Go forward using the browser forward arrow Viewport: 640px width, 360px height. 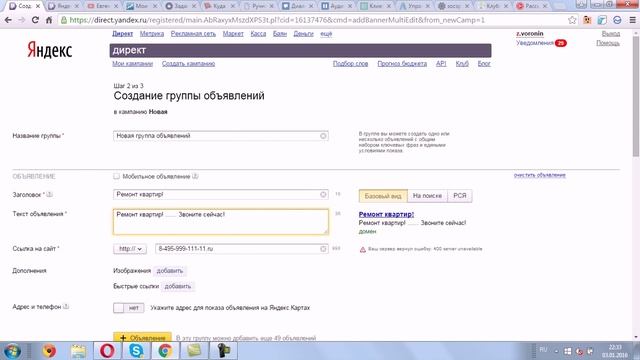tap(22, 20)
